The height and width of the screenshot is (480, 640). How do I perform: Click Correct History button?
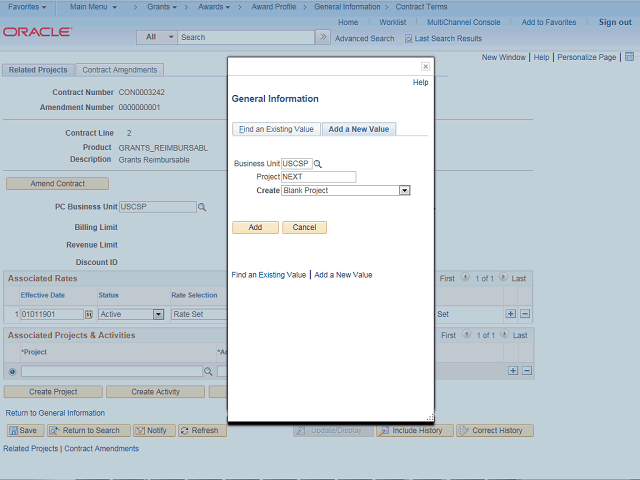495,431
